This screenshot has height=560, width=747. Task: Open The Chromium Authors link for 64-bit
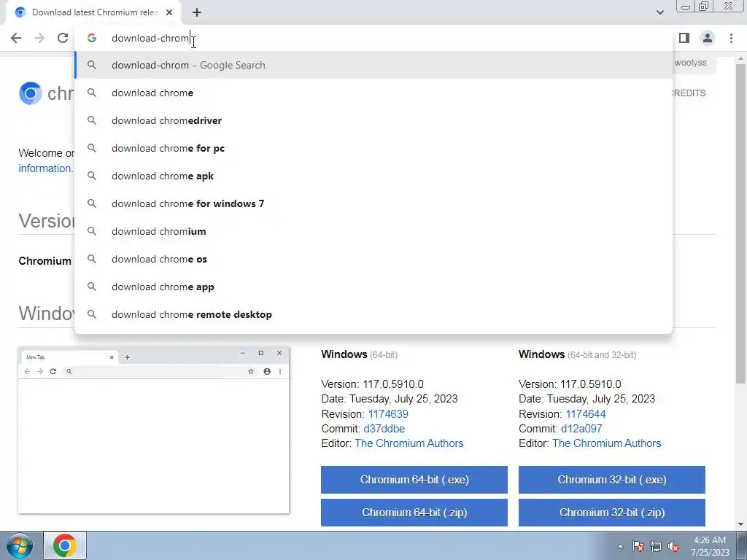(x=409, y=443)
